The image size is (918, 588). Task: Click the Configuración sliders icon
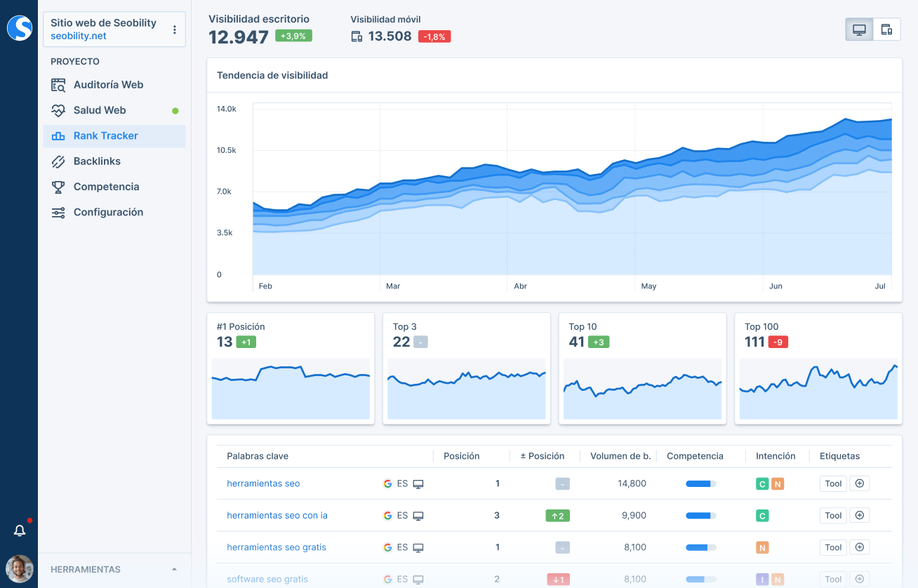(59, 213)
